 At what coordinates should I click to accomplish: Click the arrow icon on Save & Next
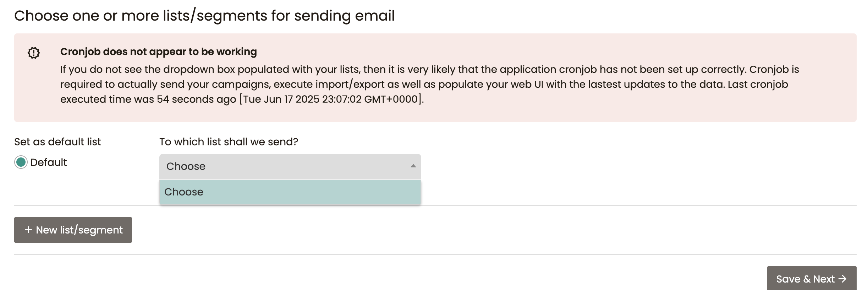tap(842, 279)
